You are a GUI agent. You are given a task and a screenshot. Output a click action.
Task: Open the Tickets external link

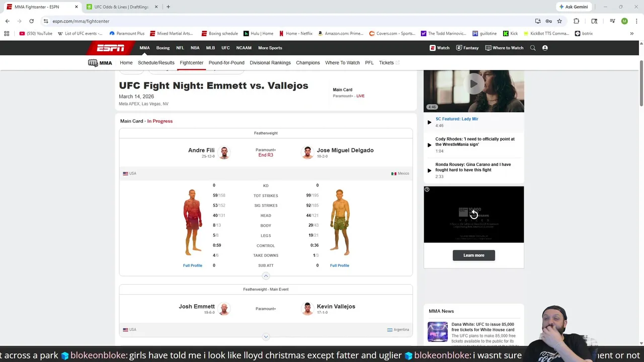pyautogui.click(x=389, y=63)
